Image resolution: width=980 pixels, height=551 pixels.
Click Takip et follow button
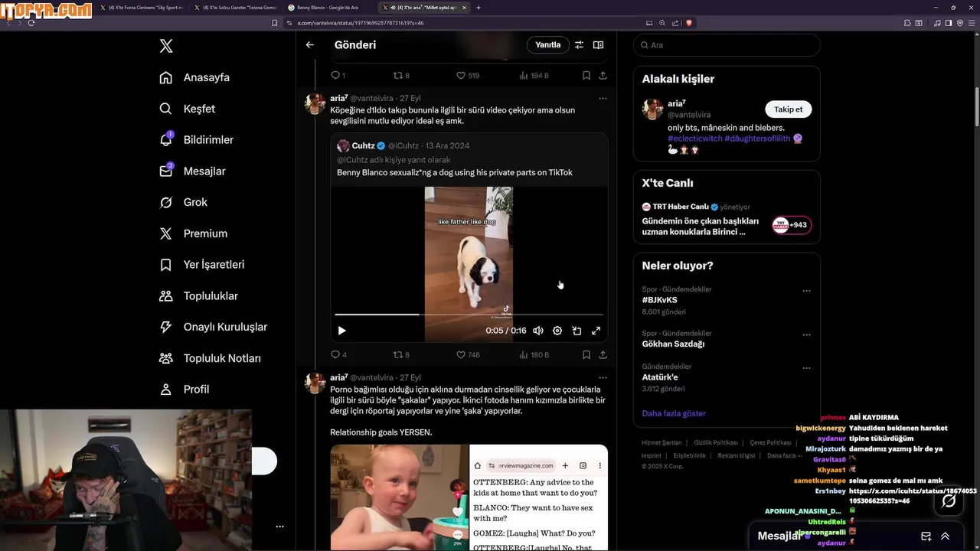(x=788, y=109)
